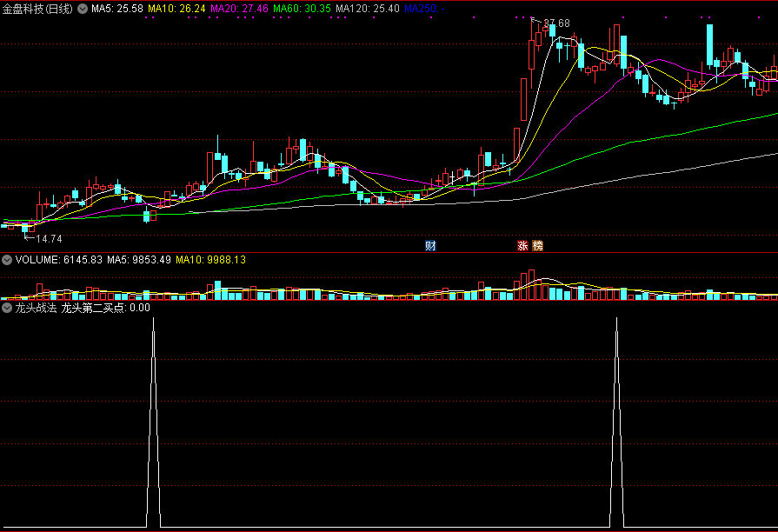Open the 龙头战法 indicator dropdown arrow

(7, 308)
